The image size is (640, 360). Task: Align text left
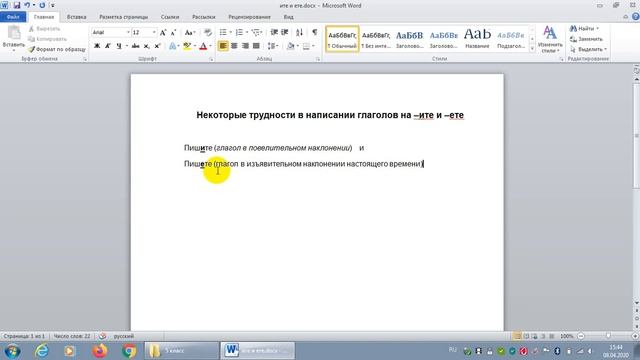(223, 46)
